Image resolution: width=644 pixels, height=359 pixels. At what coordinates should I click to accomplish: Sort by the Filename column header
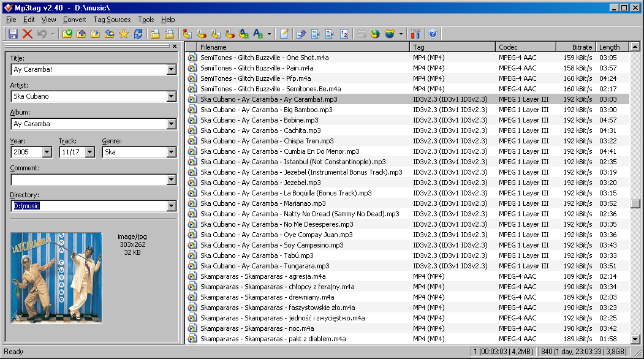pos(303,47)
